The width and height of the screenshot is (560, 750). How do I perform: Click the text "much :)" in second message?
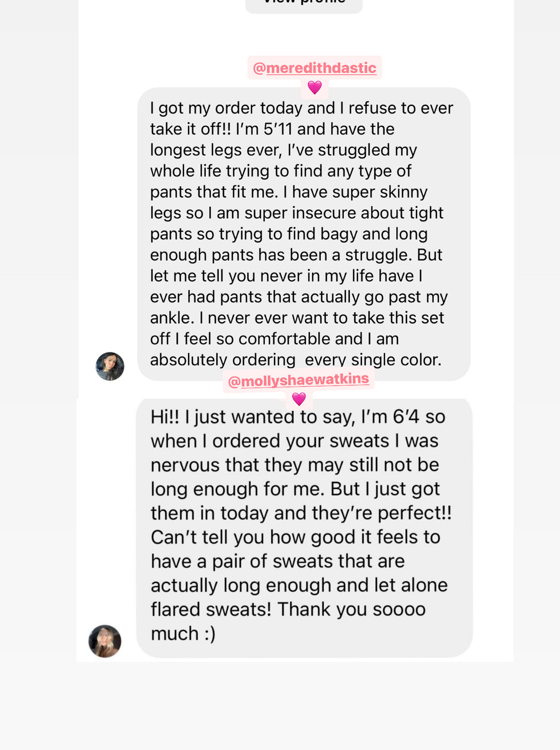point(183,633)
